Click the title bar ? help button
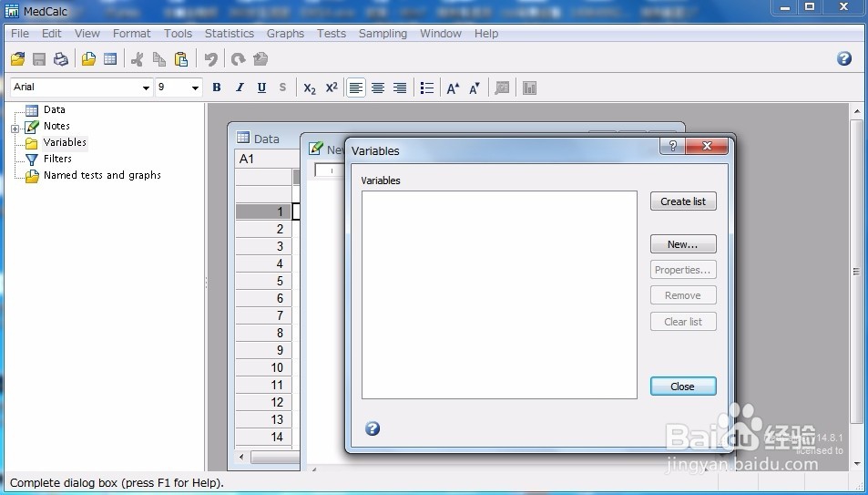Screen dimensions: 868x495 point(672,146)
